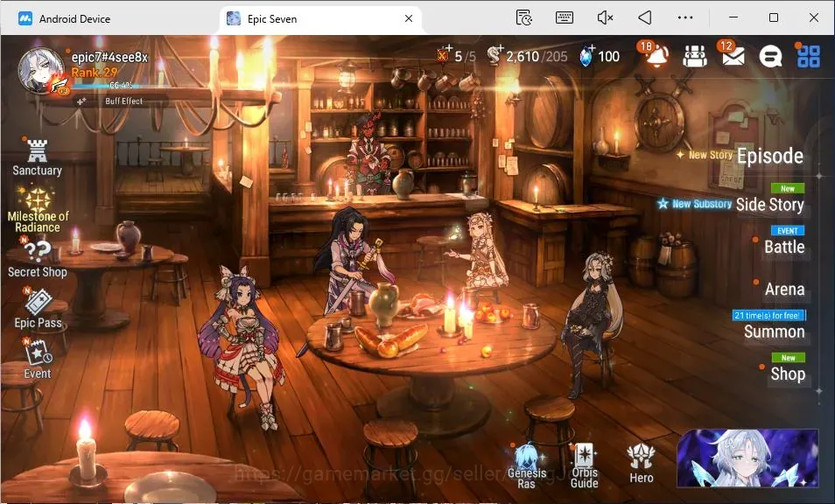835x504 pixels.
Task: Click the blue EVENT tag above Battle
Action: click(788, 230)
